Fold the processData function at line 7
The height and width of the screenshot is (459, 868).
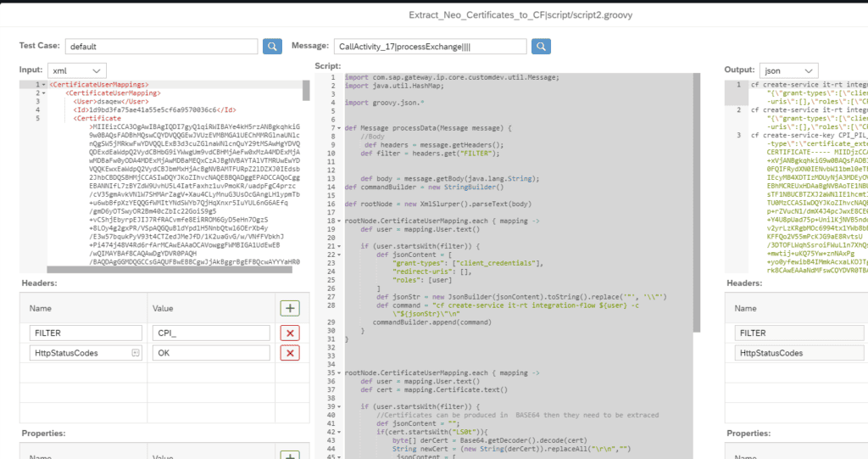click(339, 128)
